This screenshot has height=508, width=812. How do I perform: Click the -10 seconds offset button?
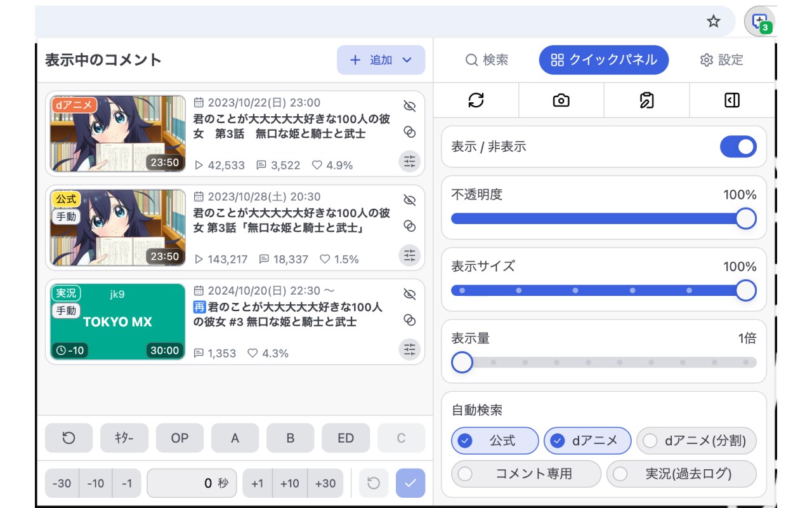pos(96,483)
